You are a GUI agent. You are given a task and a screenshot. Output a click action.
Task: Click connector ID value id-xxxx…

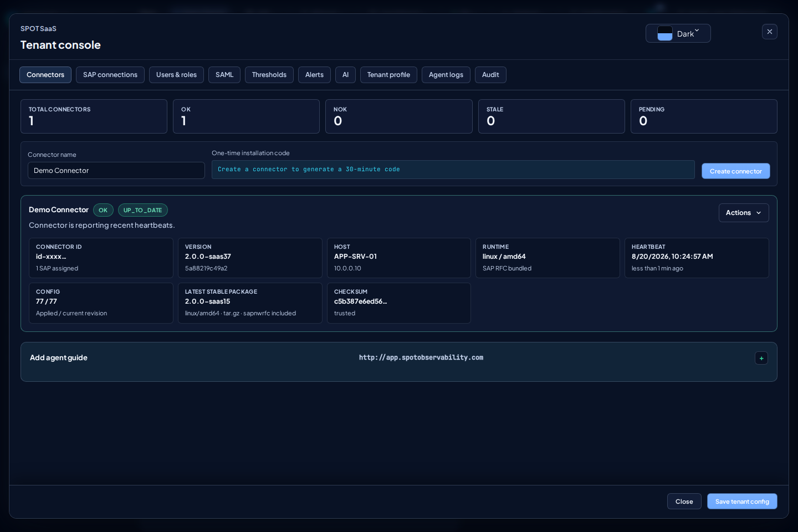tap(51, 257)
